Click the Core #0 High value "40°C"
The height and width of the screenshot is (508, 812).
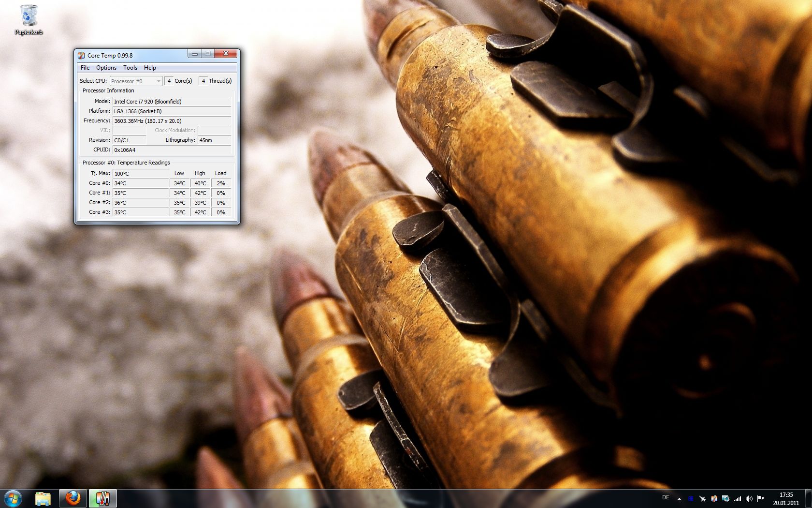200,183
